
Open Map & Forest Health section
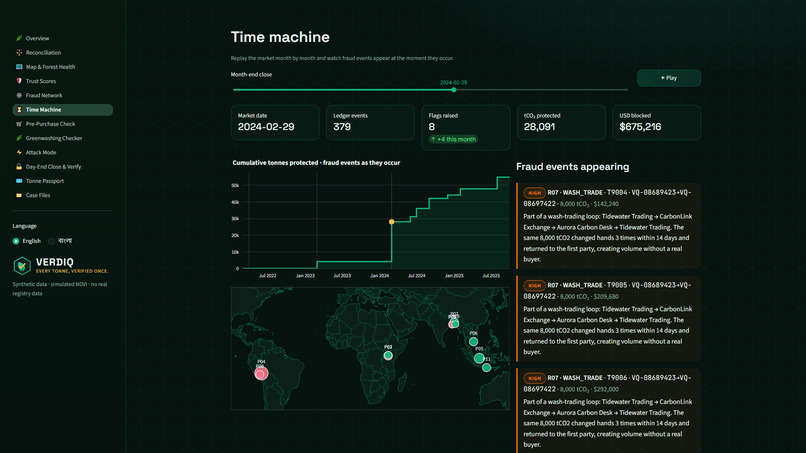click(x=50, y=67)
